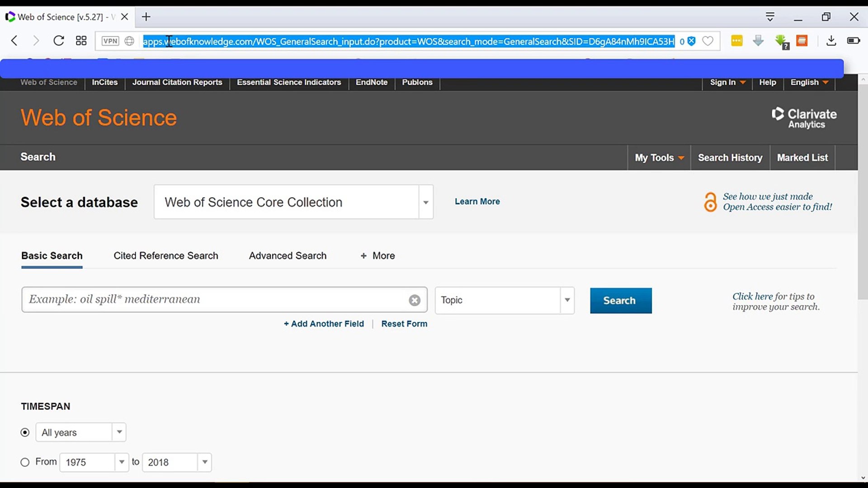Expand More search options
This screenshot has width=868, height=488.
click(378, 256)
